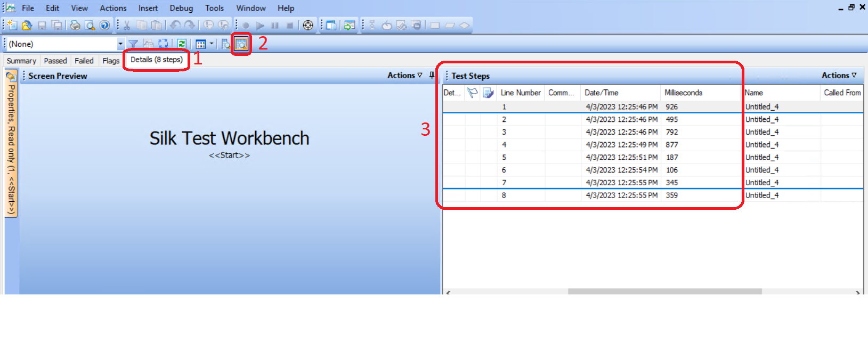The image size is (868, 345).
Task: Click the Undo arrow icon
Action: pyautogui.click(x=175, y=25)
